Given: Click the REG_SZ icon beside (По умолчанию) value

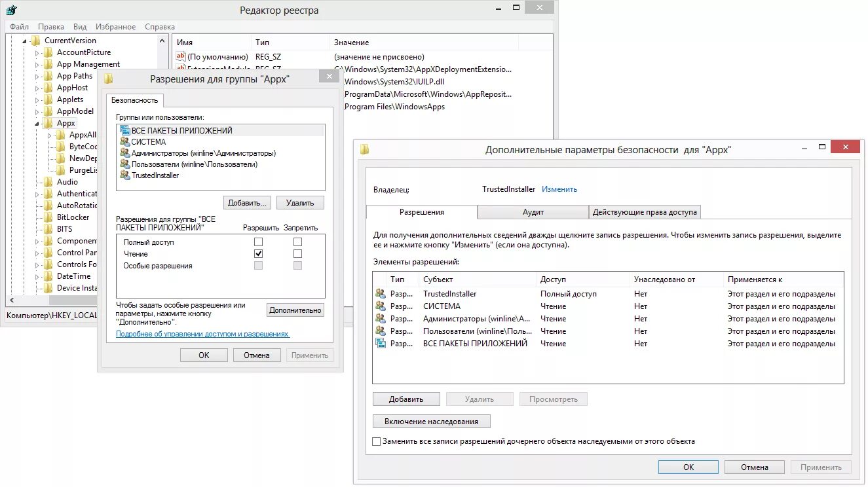Looking at the screenshot, I should (181, 56).
